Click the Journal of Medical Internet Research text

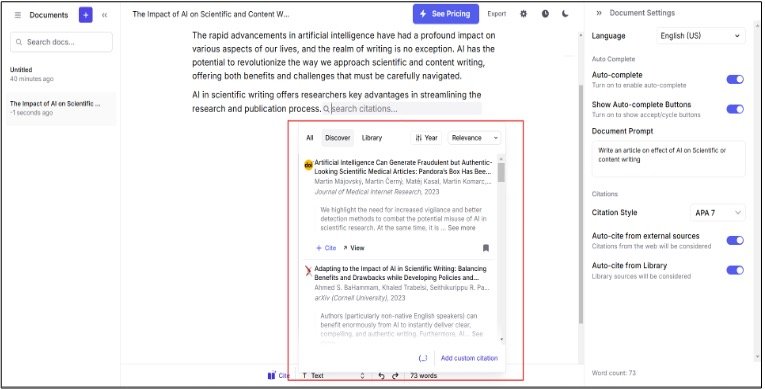[368, 192]
